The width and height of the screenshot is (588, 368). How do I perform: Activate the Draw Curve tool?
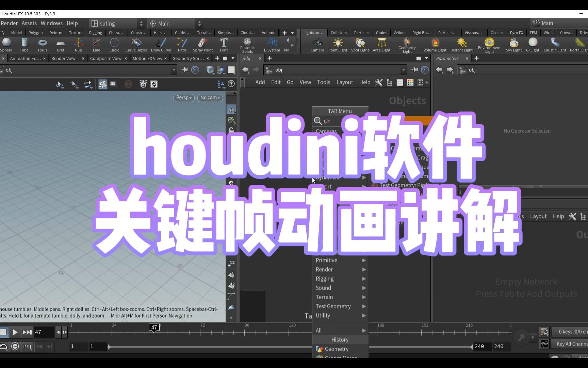click(x=161, y=45)
